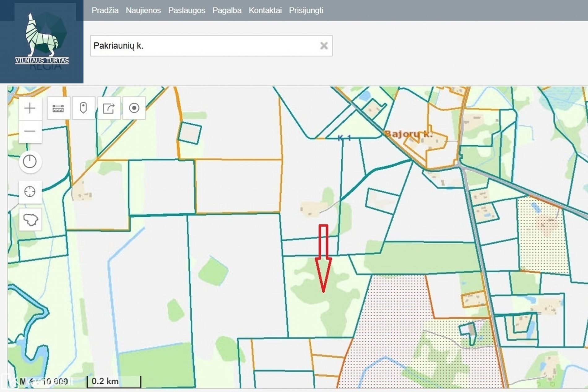Open the Naujienos menu item
This screenshot has height=392, width=588.
point(143,11)
